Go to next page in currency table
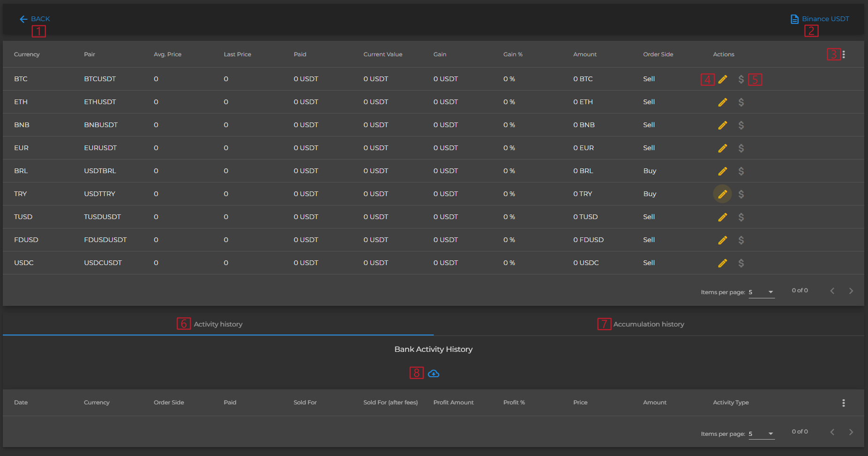Screen dimensions: 868x456 tap(851, 291)
